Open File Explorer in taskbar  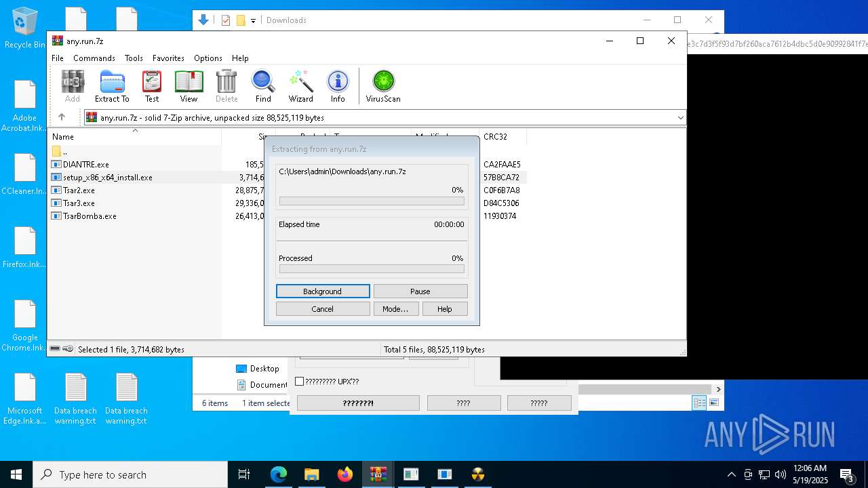[x=312, y=474]
